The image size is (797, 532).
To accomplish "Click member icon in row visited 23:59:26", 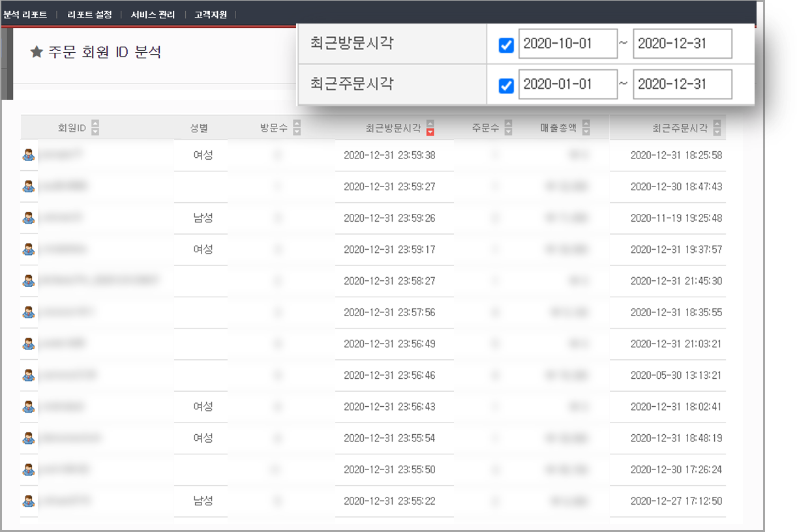I will point(29,218).
